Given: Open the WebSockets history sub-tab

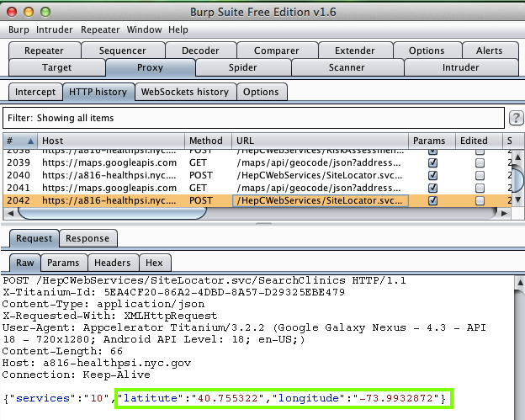Looking at the screenshot, I should click(185, 92).
